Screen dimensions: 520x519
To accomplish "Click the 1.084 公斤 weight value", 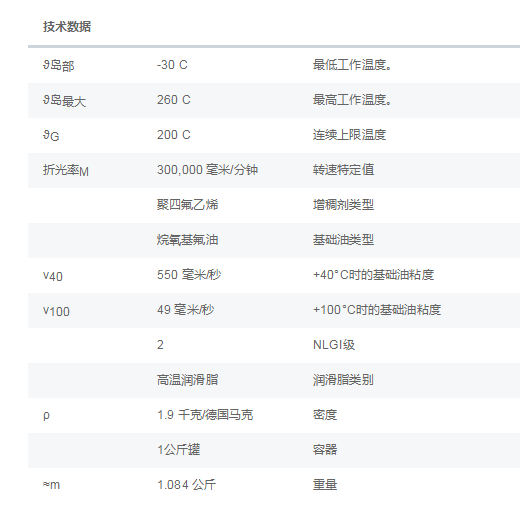I will 186,485.
